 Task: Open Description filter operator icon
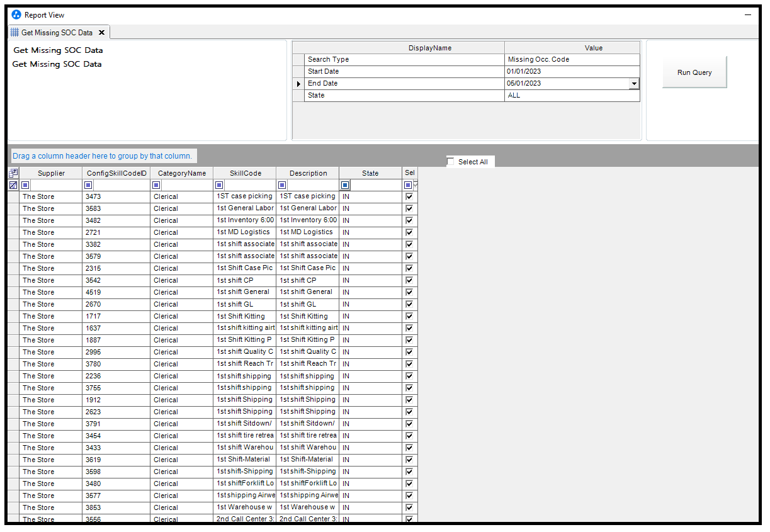282,185
